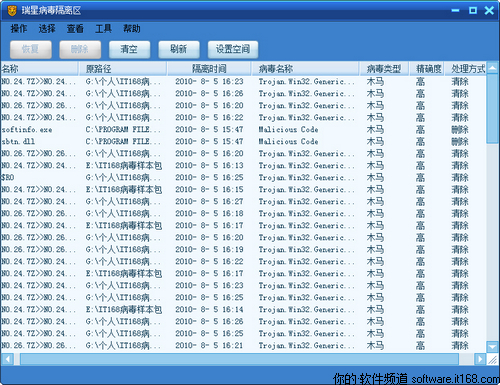The image size is (500, 385).
Task: Click the window resize grip corner
Action: click(x=492, y=359)
